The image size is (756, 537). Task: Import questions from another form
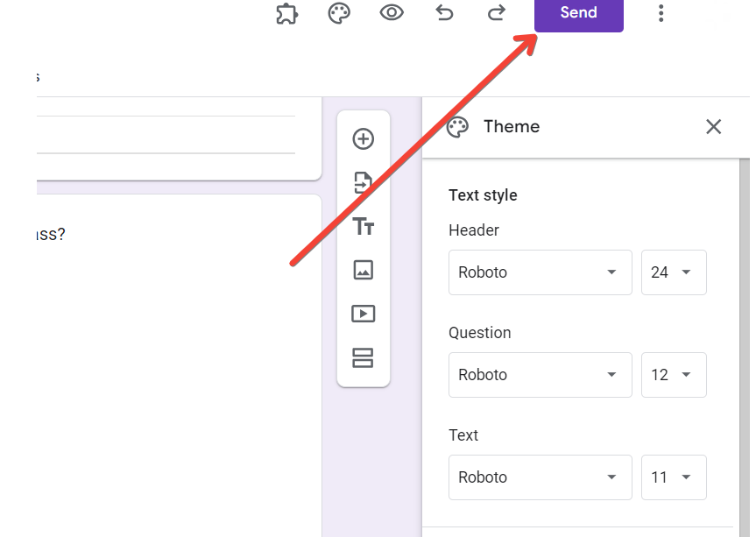pyautogui.click(x=363, y=182)
